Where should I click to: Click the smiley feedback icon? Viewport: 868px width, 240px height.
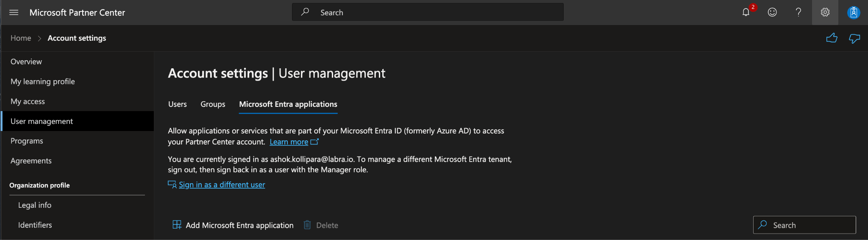point(772,12)
